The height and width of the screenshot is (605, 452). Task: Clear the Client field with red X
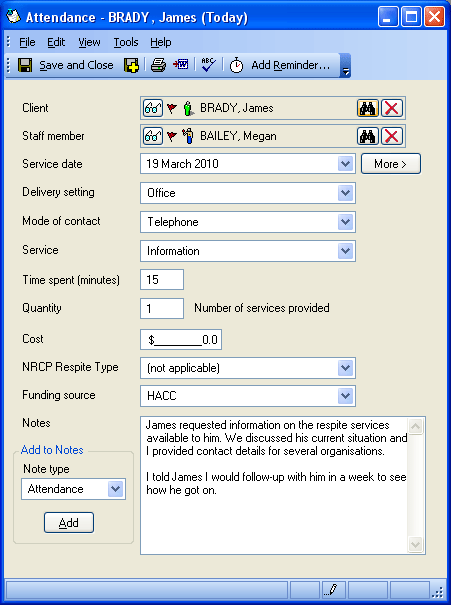(392, 108)
